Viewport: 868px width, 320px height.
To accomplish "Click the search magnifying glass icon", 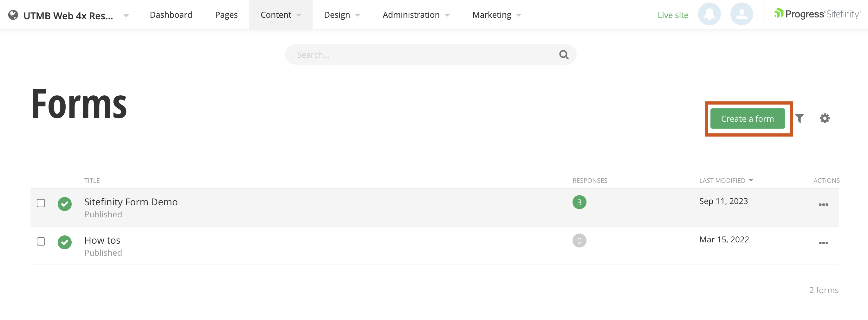I will point(563,54).
